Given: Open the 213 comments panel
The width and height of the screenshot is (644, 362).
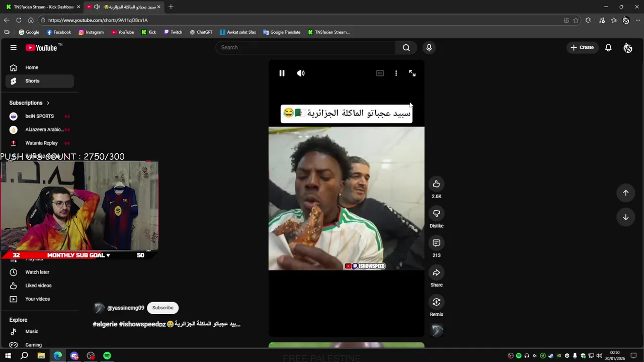Looking at the screenshot, I should (436, 243).
